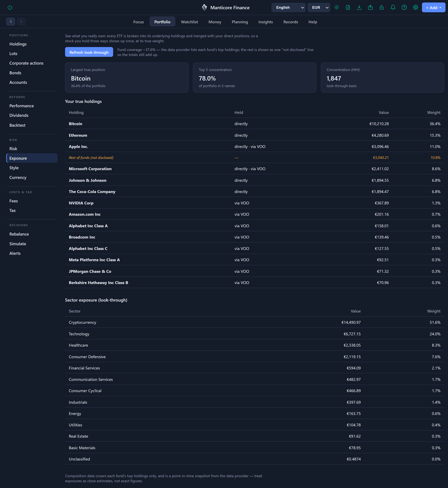This screenshot has width=448, height=488.
Task: Open the document report icon
Action: click(x=348, y=7)
